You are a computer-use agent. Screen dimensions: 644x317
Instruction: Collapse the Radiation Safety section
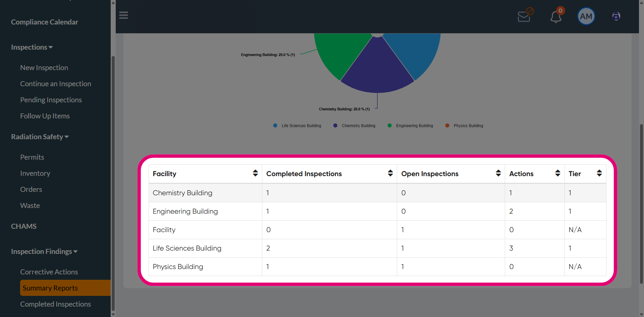40,137
